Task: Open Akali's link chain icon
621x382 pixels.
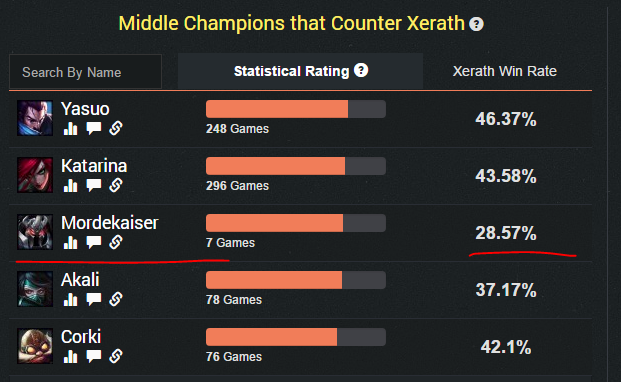Action: (116, 299)
